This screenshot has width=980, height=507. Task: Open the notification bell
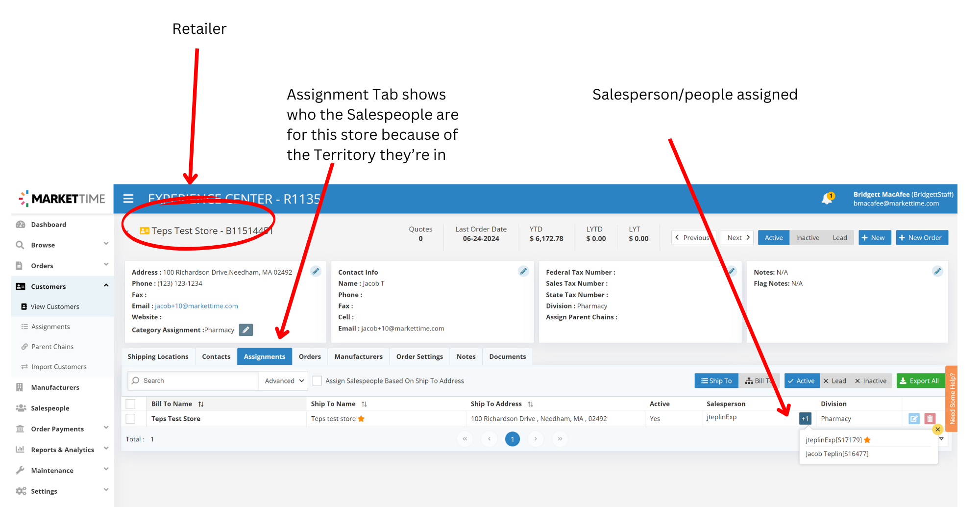click(827, 199)
